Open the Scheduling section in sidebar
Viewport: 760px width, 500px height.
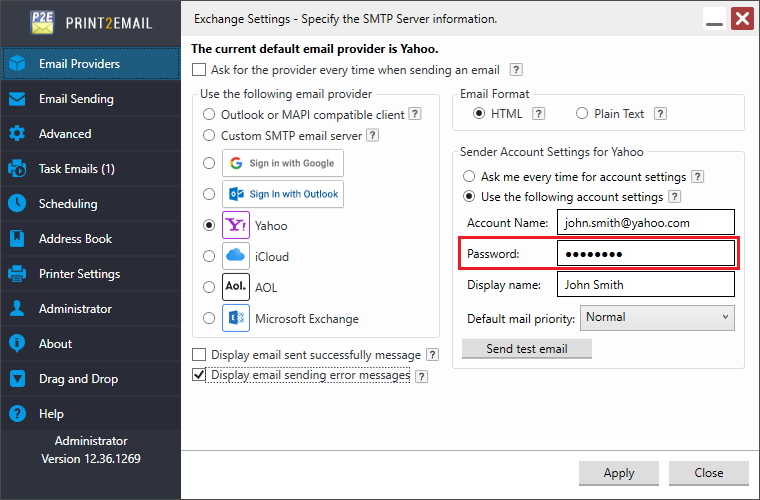click(68, 204)
